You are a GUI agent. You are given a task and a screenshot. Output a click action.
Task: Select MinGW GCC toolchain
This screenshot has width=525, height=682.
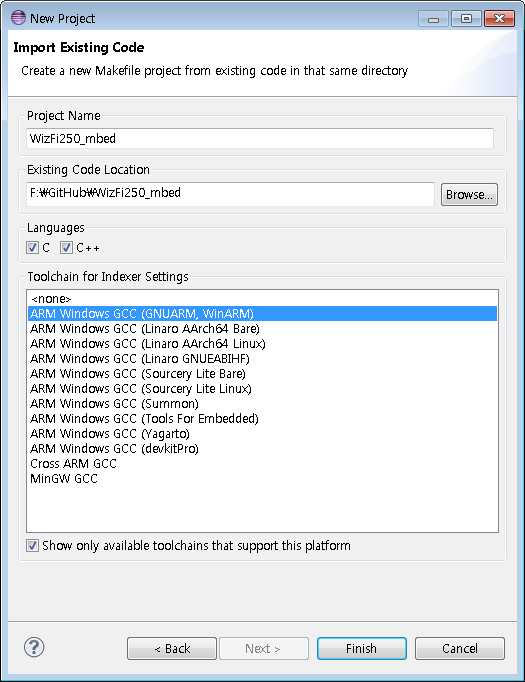[x=262, y=478]
